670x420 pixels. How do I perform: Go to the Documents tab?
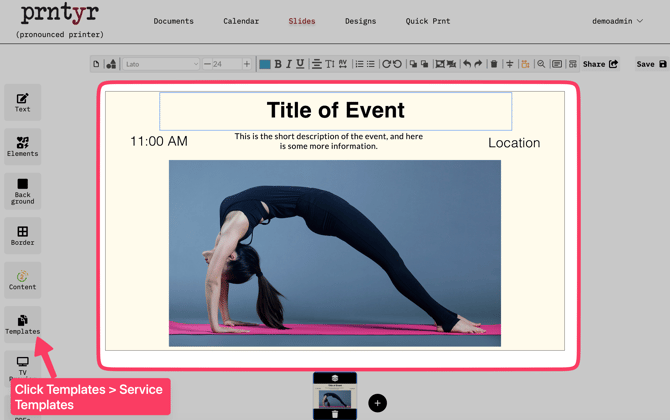click(173, 21)
